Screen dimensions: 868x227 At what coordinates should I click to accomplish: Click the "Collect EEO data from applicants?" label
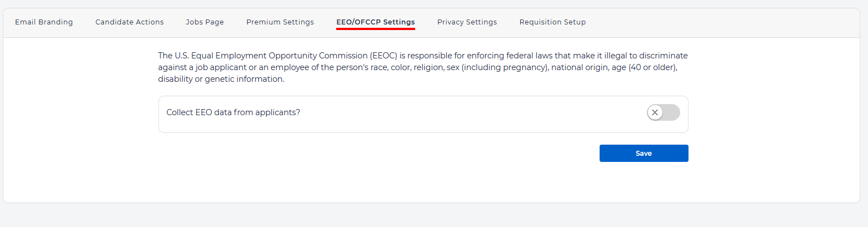click(x=233, y=112)
